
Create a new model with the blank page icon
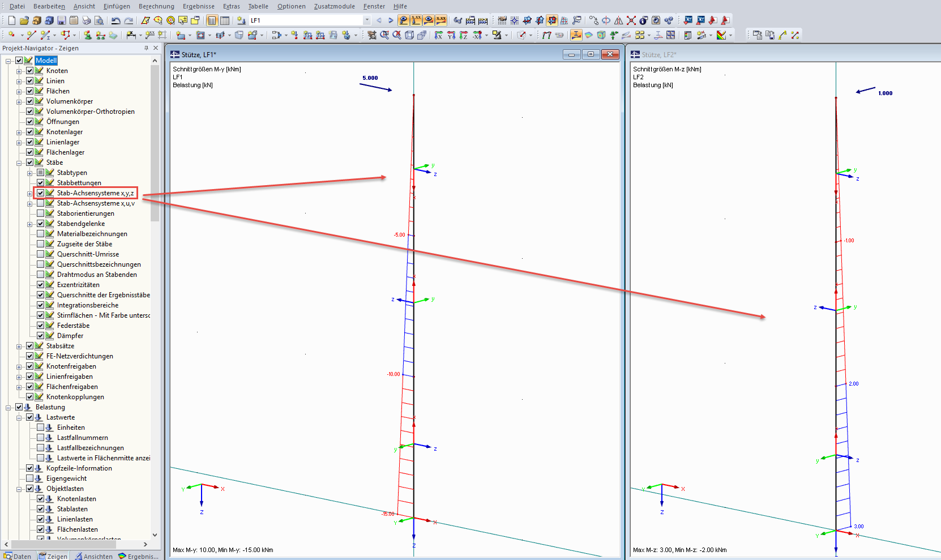11,20
